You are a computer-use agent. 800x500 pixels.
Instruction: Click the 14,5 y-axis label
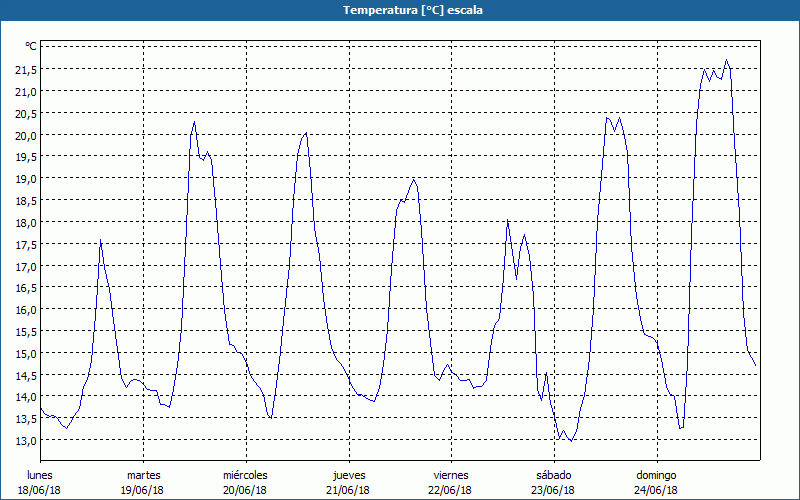(x=26, y=376)
